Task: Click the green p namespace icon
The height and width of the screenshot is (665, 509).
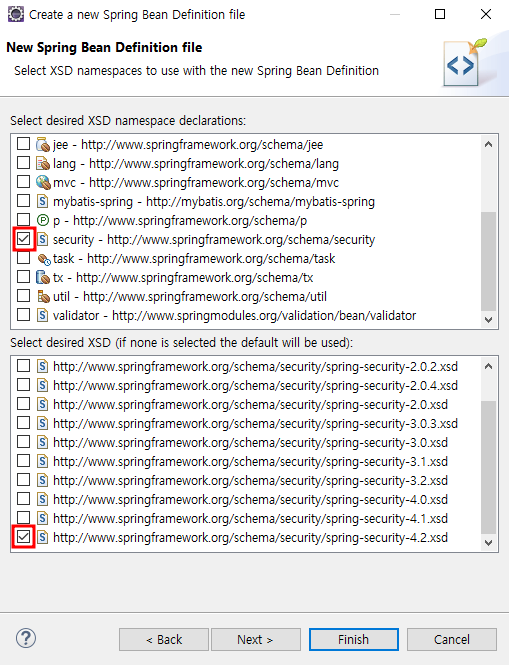Action: click(x=43, y=221)
